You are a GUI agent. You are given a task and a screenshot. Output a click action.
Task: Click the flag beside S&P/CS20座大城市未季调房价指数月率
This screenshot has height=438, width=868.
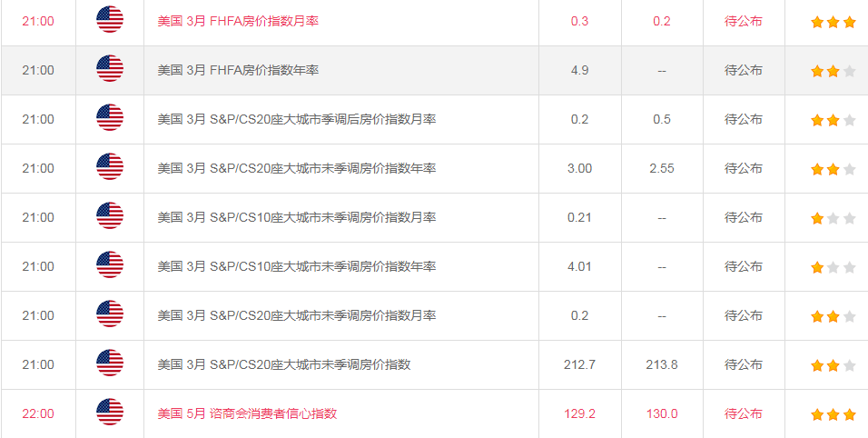click(x=110, y=314)
